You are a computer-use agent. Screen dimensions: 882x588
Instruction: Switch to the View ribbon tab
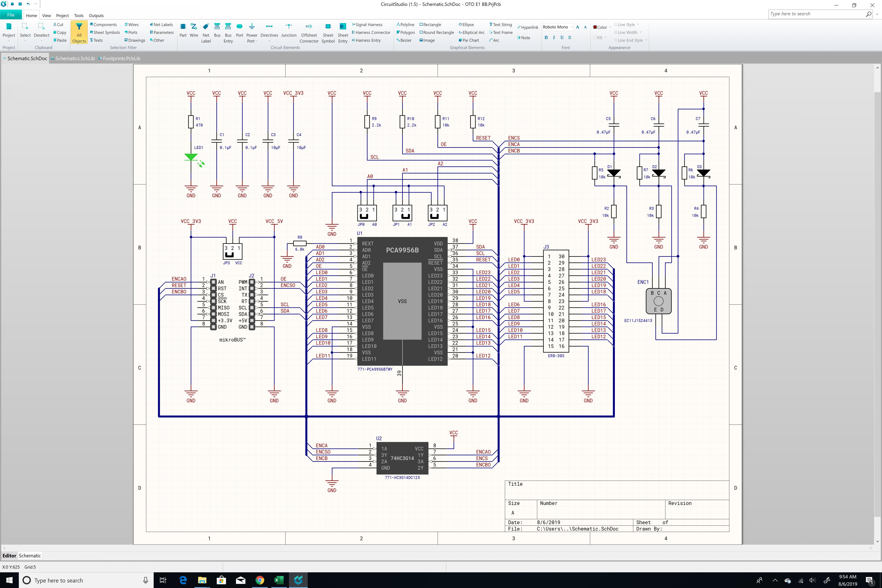pyautogui.click(x=46, y=16)
